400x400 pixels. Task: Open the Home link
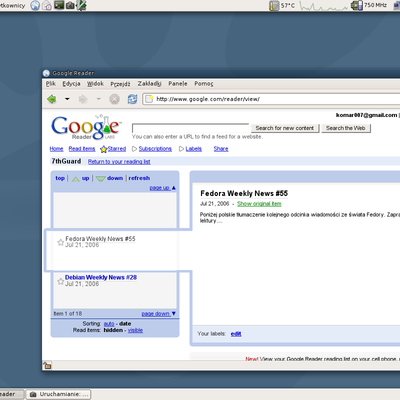56,149
